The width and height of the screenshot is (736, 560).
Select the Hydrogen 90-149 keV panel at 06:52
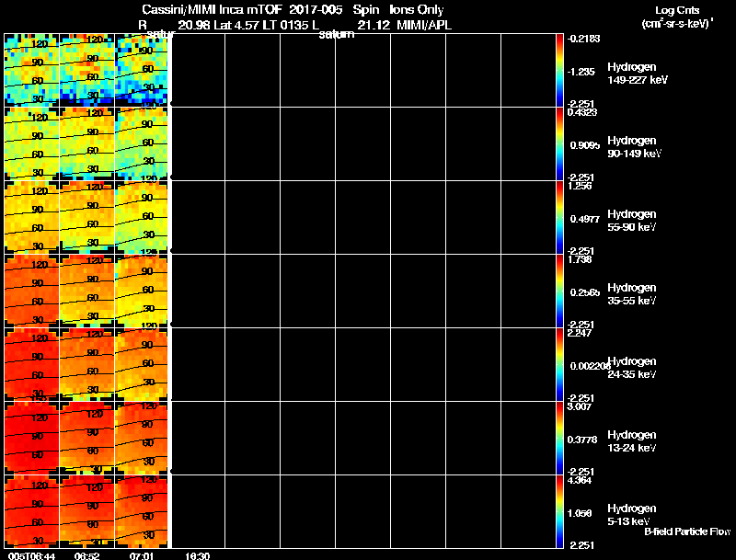[x=86, y=143]
